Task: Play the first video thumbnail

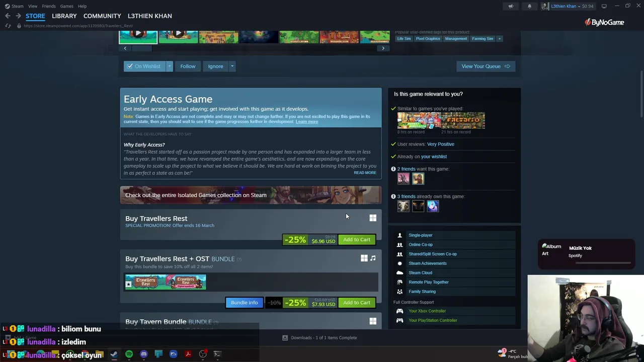Action: pos(138,37)
